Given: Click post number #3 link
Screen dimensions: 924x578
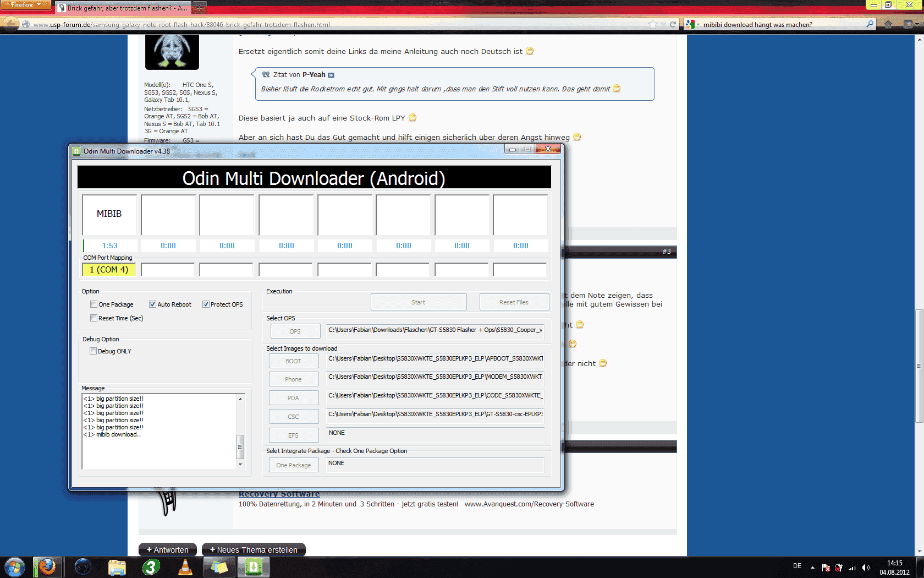Looking at the screenshot, I should pos(666,252).
